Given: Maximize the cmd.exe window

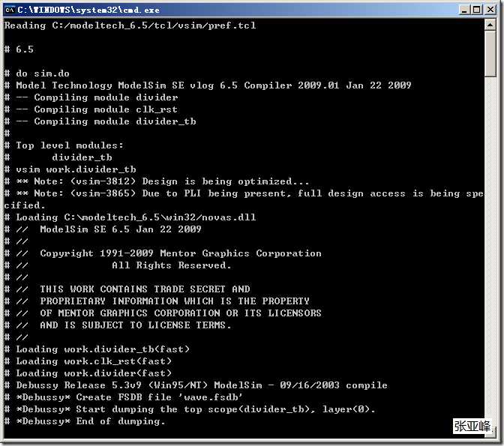Looking at the screenshot, I should (x=477, y=10).
